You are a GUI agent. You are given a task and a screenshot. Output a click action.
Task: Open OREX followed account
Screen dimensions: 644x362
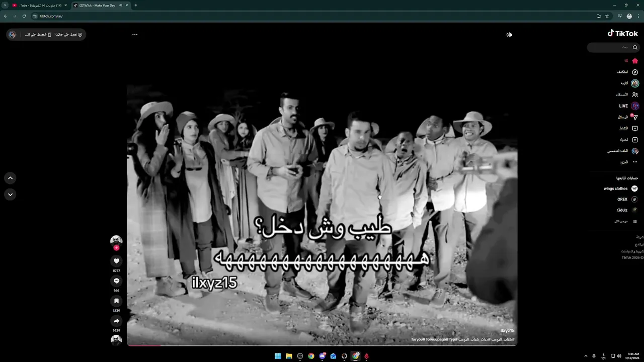[x=627, y=199]
